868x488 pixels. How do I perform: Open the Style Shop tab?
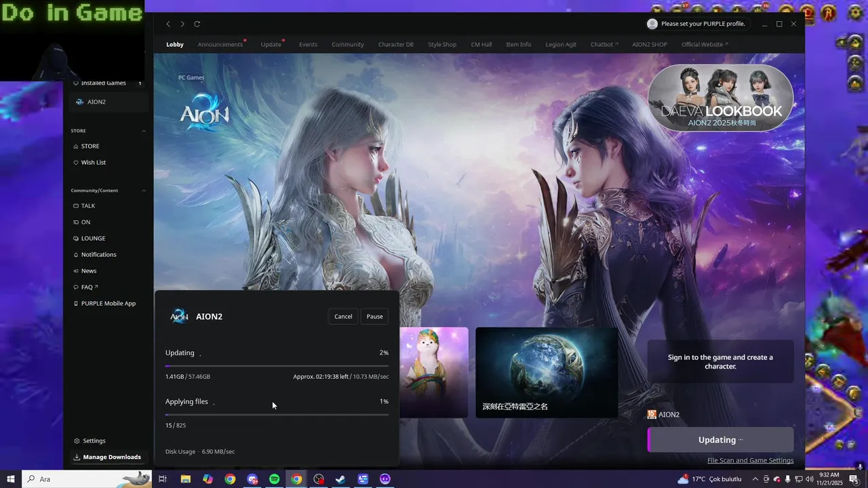(442, 45)
